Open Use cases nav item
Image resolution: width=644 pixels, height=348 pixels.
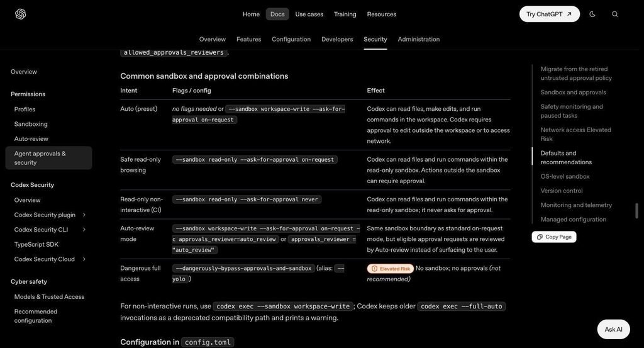point(309,14)
